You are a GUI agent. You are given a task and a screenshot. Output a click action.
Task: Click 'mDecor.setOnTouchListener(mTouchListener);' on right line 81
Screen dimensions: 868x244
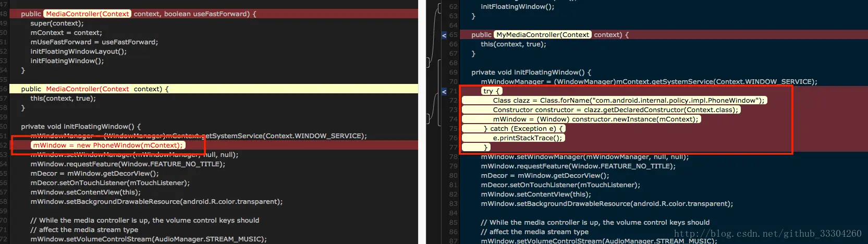[x=560, y=185]
